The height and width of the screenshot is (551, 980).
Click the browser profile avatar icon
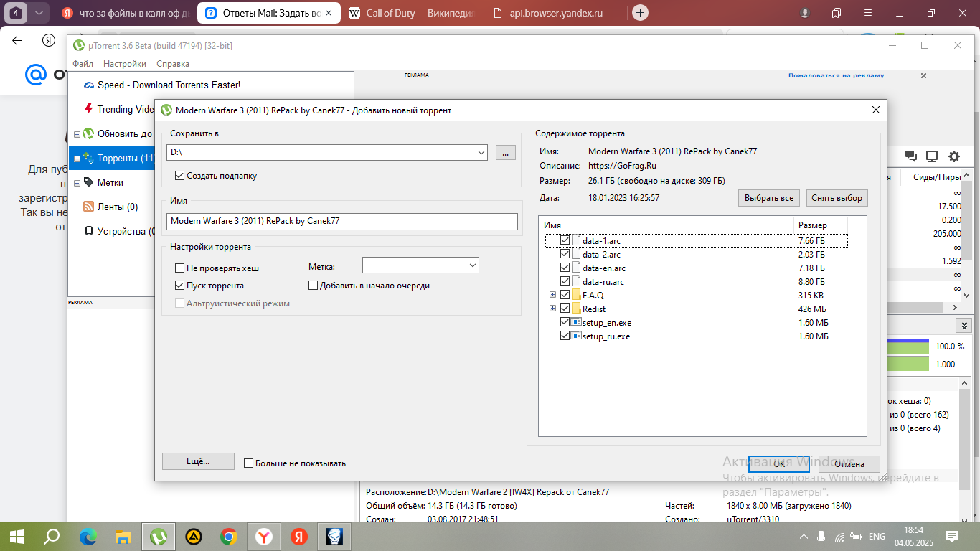[806, 13]
